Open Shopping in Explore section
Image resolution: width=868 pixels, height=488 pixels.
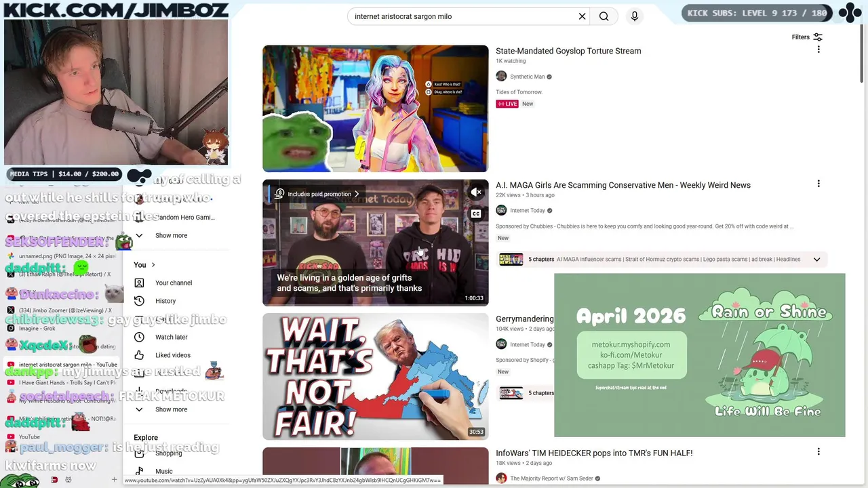click(168, 453)
